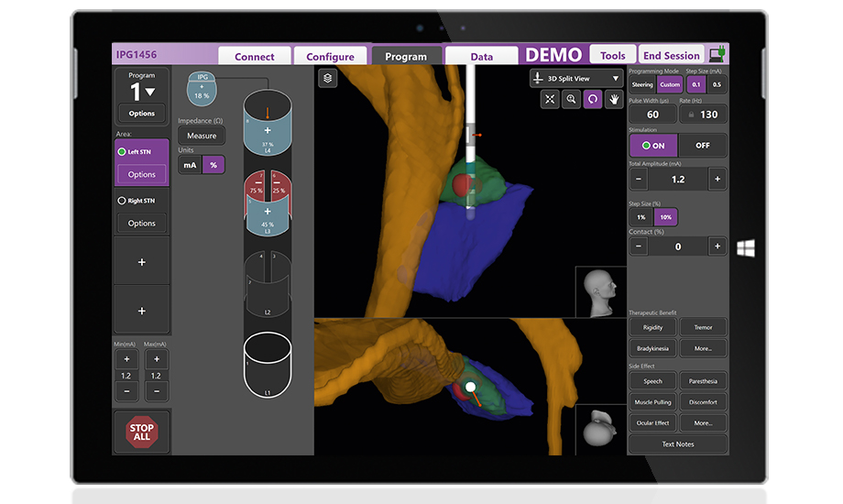
Task: Open the 3D Split View dropdown
Action: [575, 79]
